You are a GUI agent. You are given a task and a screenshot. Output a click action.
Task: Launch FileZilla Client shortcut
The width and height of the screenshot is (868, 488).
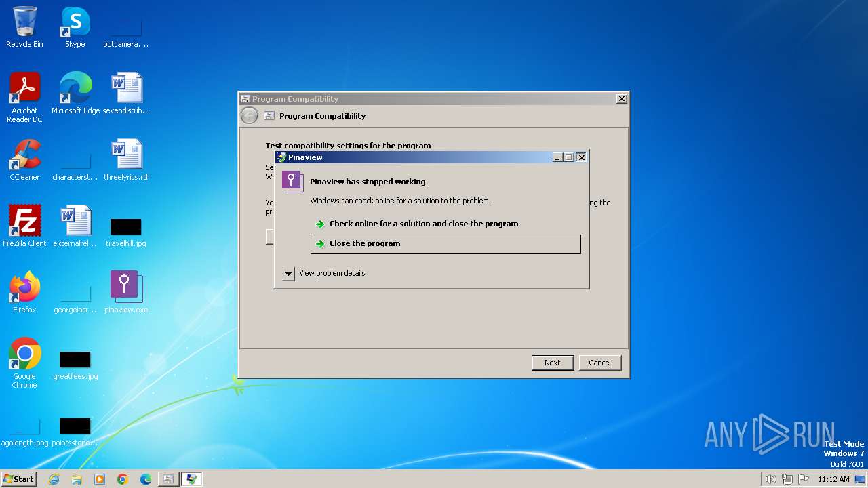click(24, 226)
